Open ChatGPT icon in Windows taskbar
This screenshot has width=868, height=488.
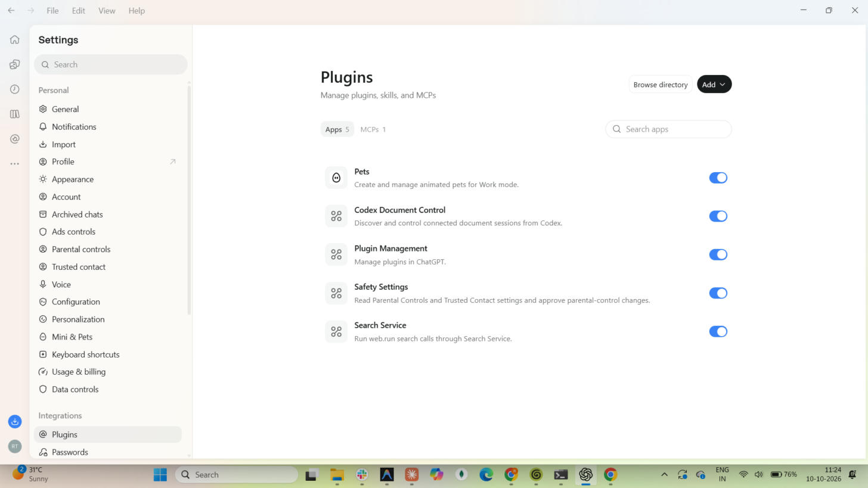point(585,474)
